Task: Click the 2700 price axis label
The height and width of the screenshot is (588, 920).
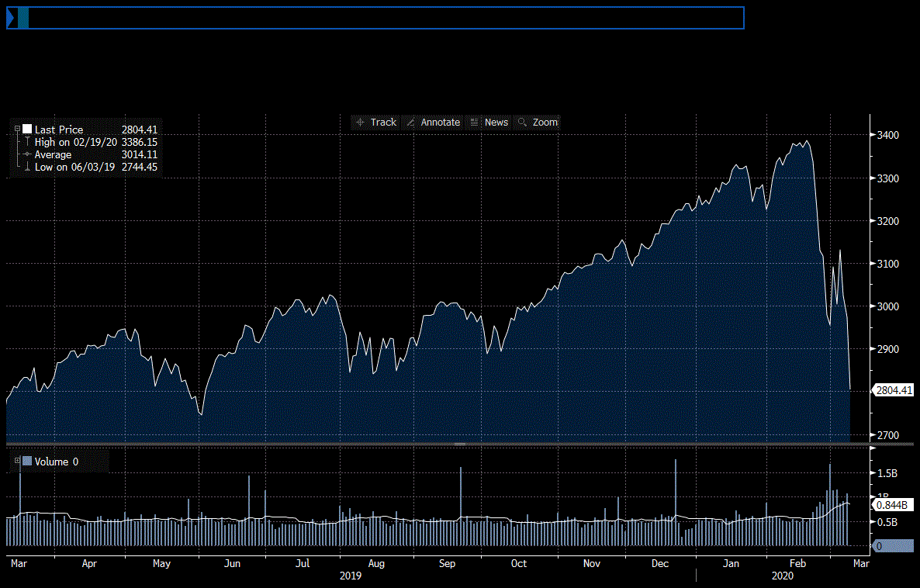Action: (887, 435)
